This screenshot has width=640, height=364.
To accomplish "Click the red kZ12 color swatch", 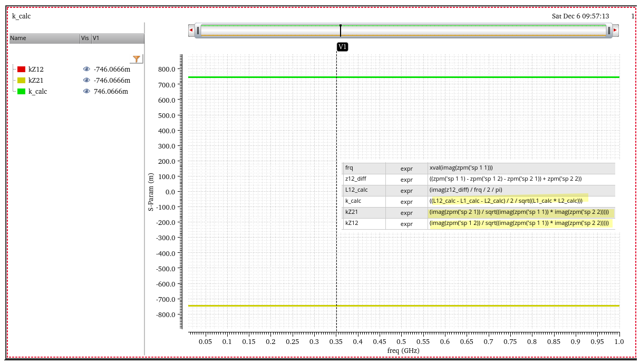I will tap(22, 69).
